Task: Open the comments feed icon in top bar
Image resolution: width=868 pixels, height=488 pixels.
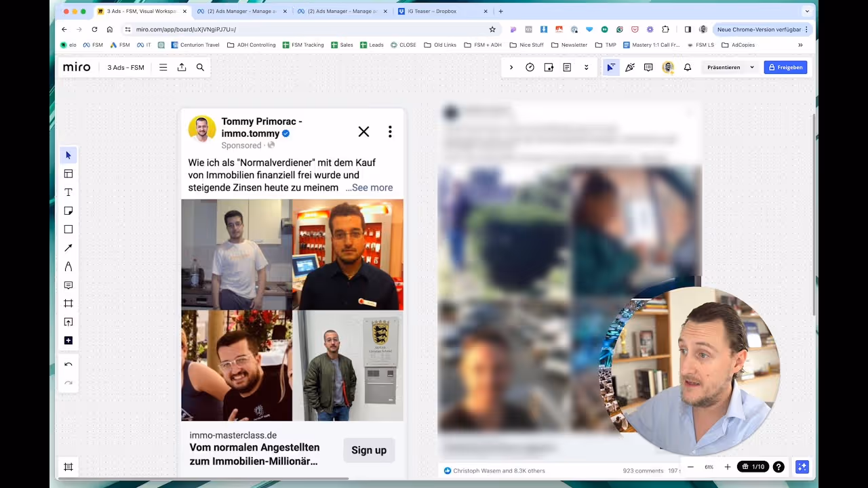Action: (x=648, y=67)
